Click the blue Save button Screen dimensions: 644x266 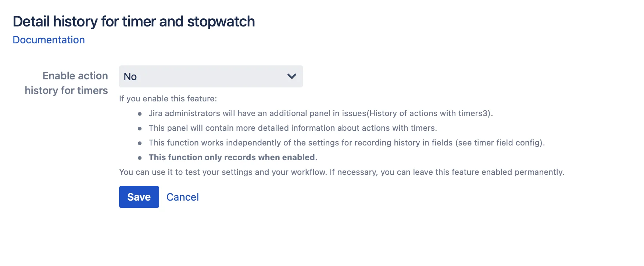tap(139, 197)
